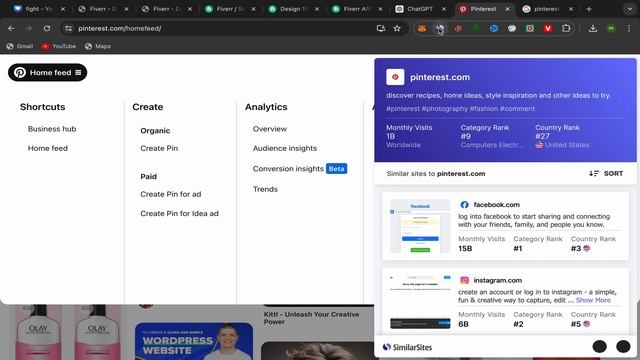Click Show More in Instagram description
This screenshot has width=640, height=360.
[593, 300]
